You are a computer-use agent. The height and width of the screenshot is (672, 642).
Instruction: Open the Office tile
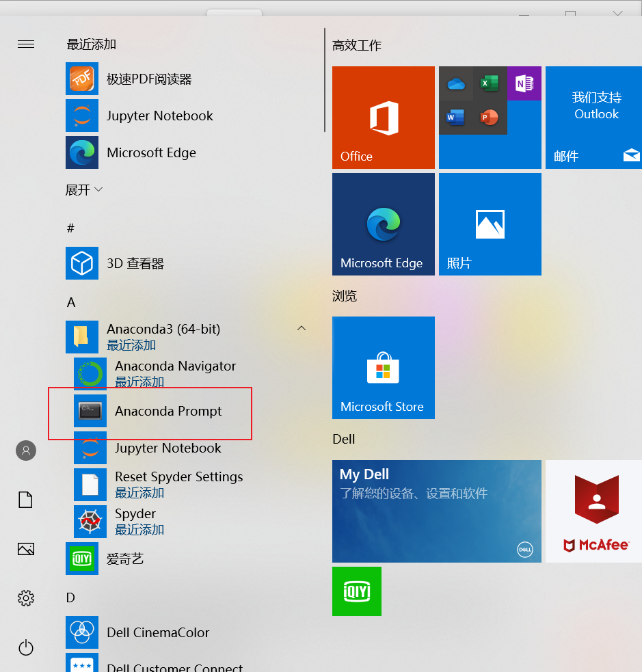coord(384,118)
